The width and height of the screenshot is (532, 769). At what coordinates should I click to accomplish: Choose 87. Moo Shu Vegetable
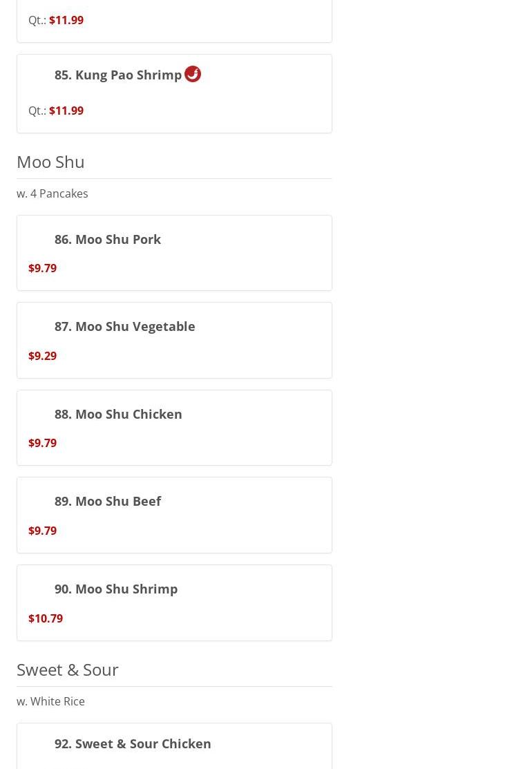click(x=125, y=326)
